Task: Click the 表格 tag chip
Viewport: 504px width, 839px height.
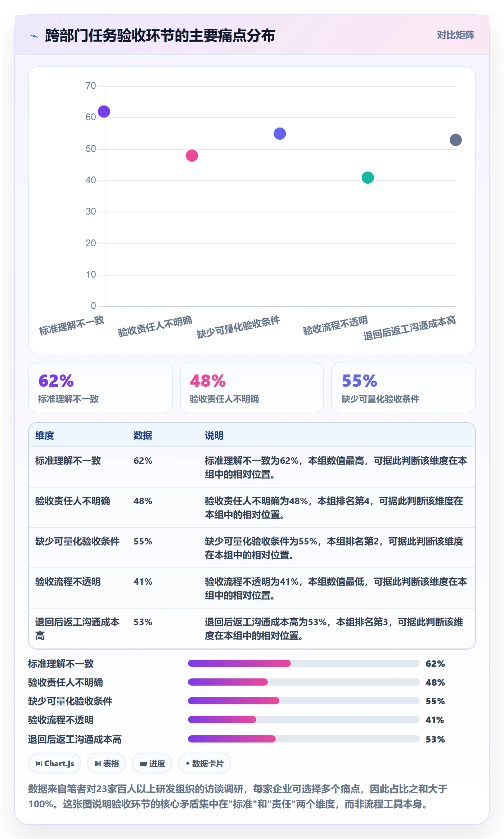Action: pyautogui.click(x=107, y=763)
